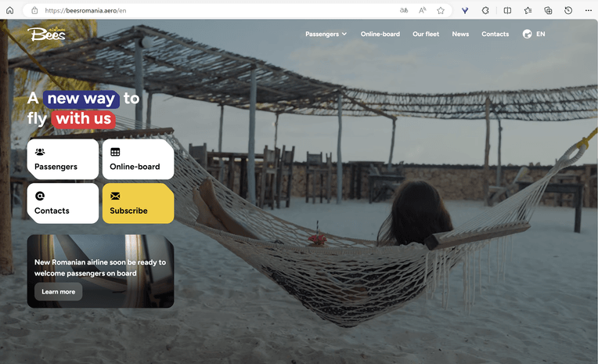Viewport: 598px width, 364px height.
Task: Click the Bees airlines logo
Action: (x=46, y=34)
